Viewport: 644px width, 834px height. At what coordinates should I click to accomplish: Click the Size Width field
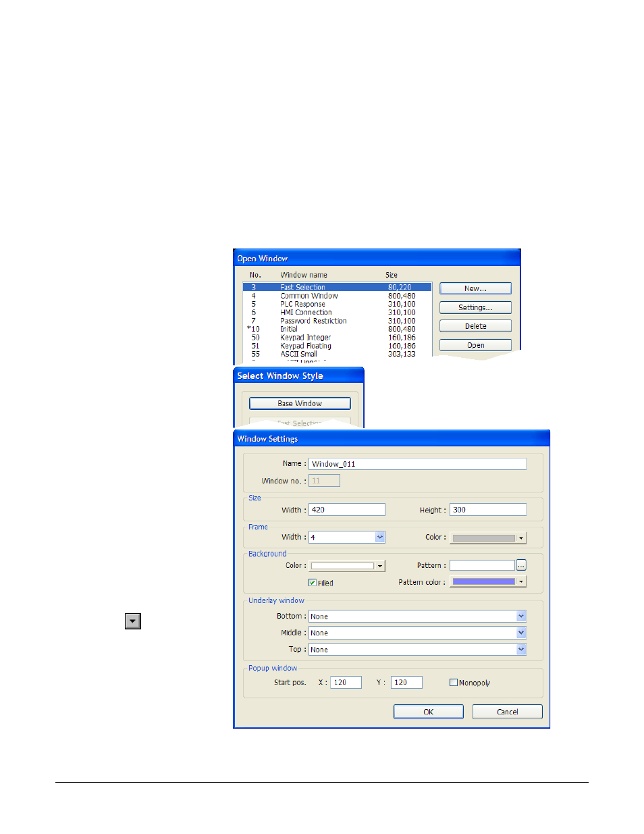click(346, 510)
